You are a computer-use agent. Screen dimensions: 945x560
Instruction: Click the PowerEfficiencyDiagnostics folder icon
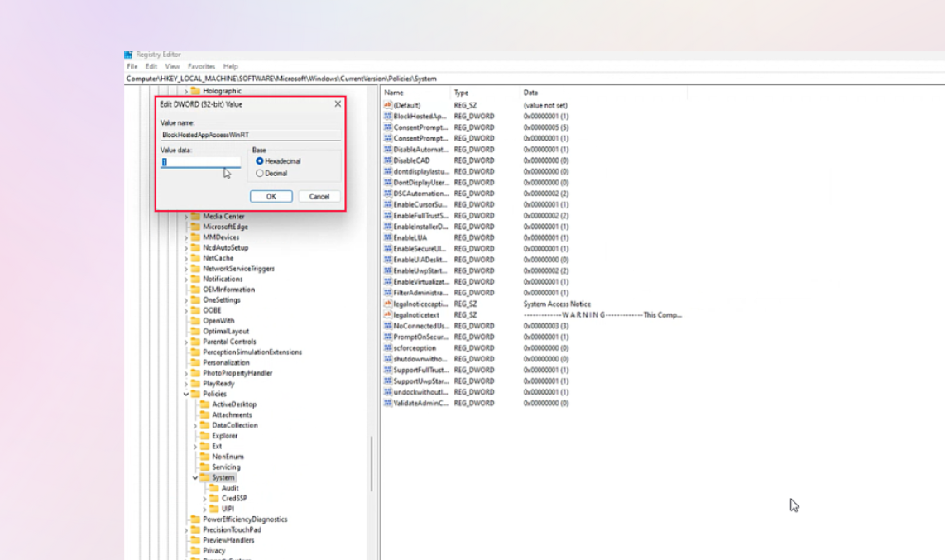click(x=195, y=519)
